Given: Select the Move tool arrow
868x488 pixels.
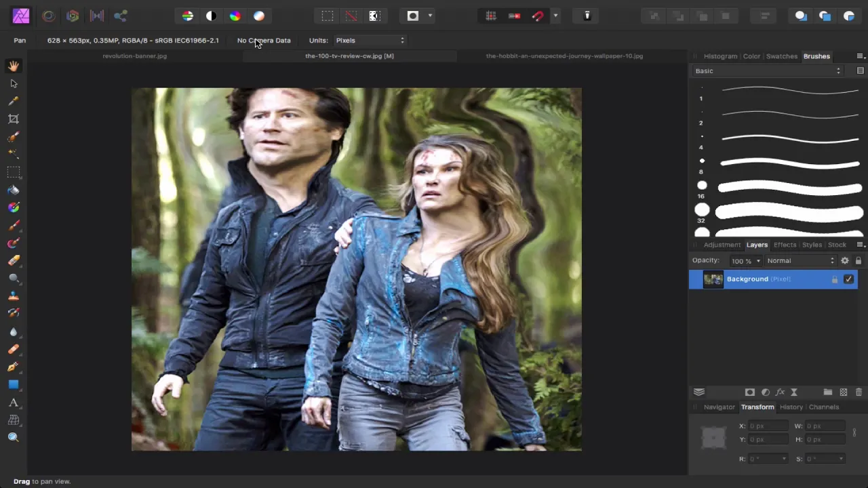Looking at the screenshot, I should pos(14,83).
